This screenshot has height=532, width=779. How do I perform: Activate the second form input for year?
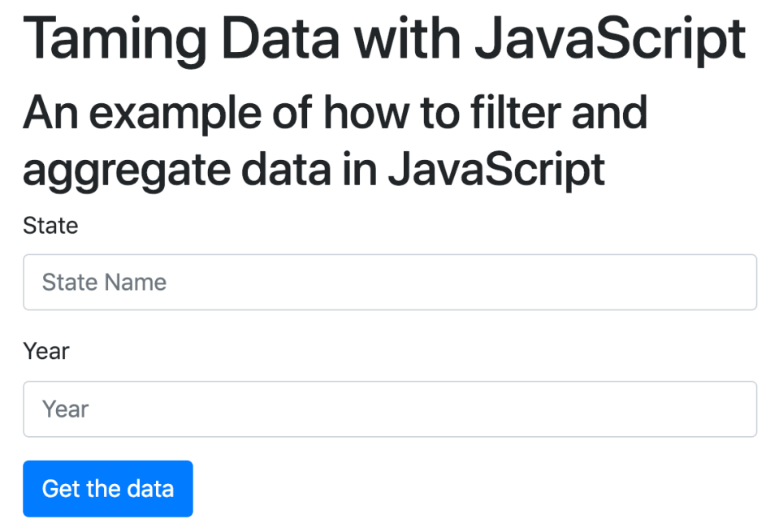[390, 409]
